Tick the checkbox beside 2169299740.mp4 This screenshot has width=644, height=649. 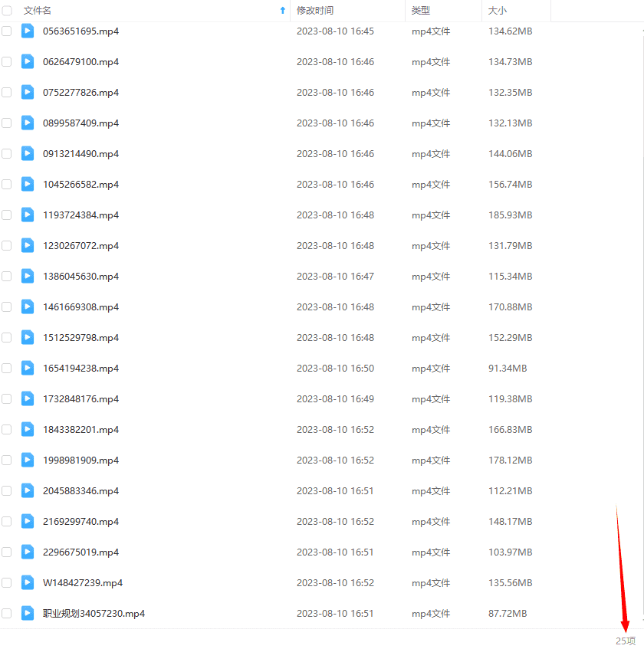[7, 521]
